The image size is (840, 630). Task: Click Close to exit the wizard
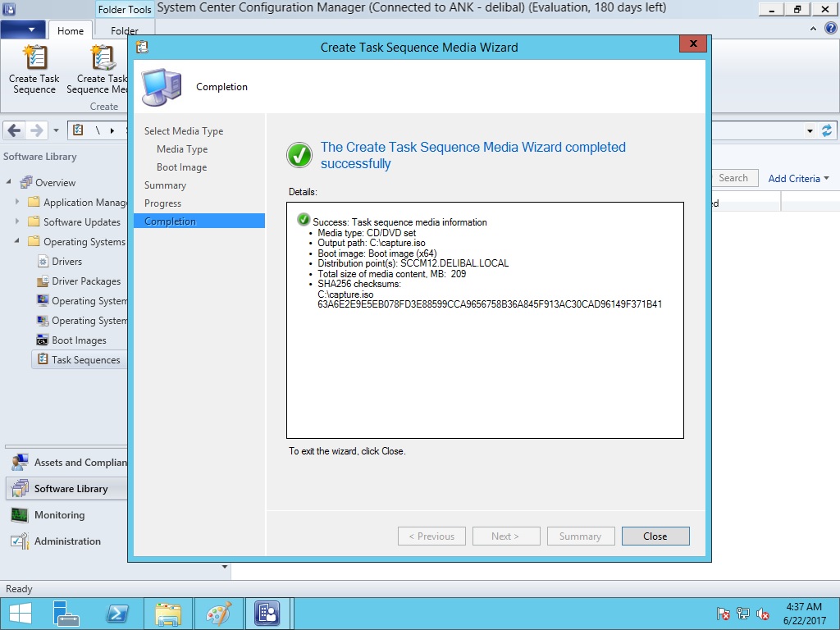pyautogui.click(x=655, y=536)
